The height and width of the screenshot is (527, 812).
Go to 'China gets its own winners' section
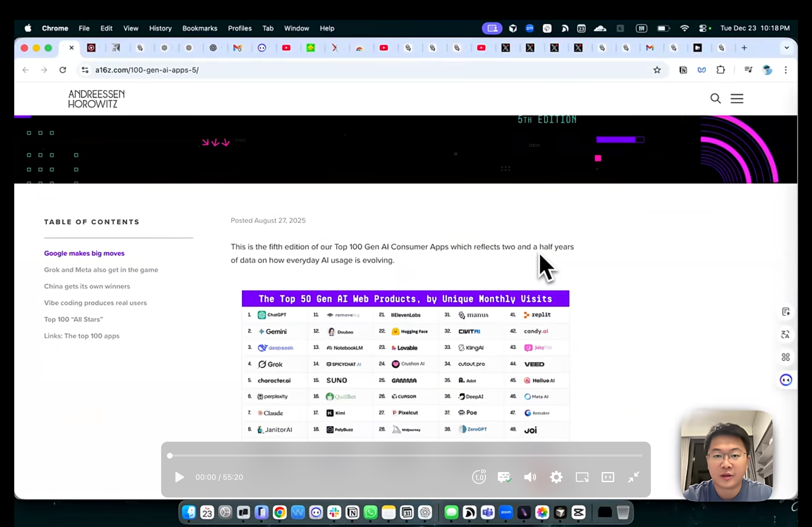[87, 286]
